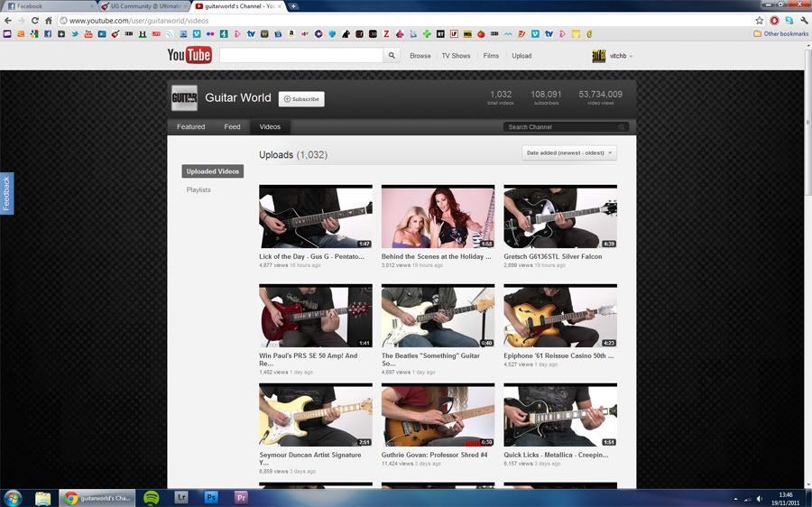Open Windows Explorer from the taskbar
The height and width of the screenshot is (507, 812).
click(x=43, y=498)
